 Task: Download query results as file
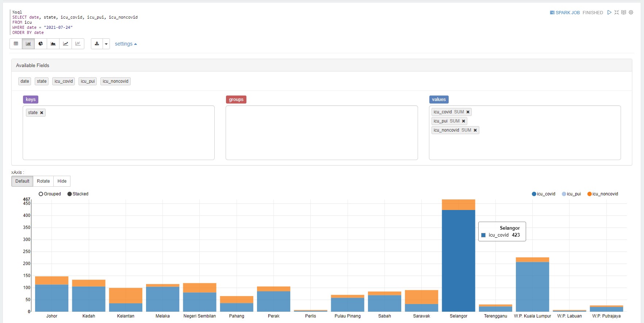point(97,44)
